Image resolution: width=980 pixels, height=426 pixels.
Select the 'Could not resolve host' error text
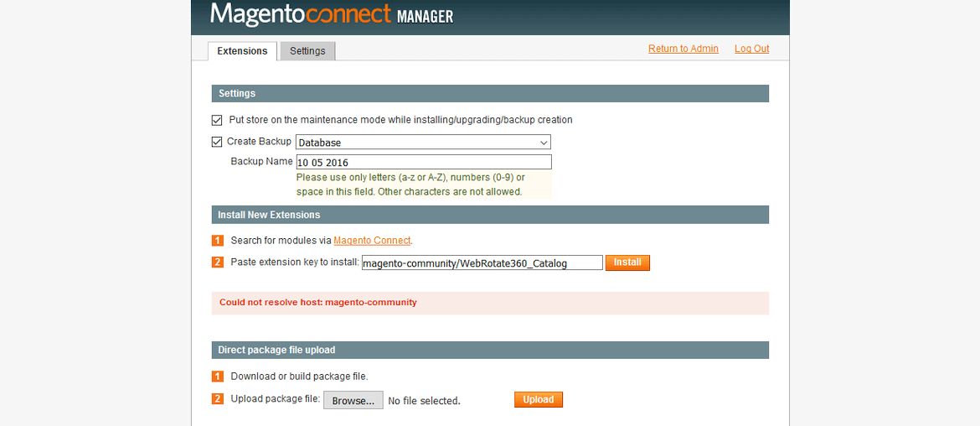point(317,302)
